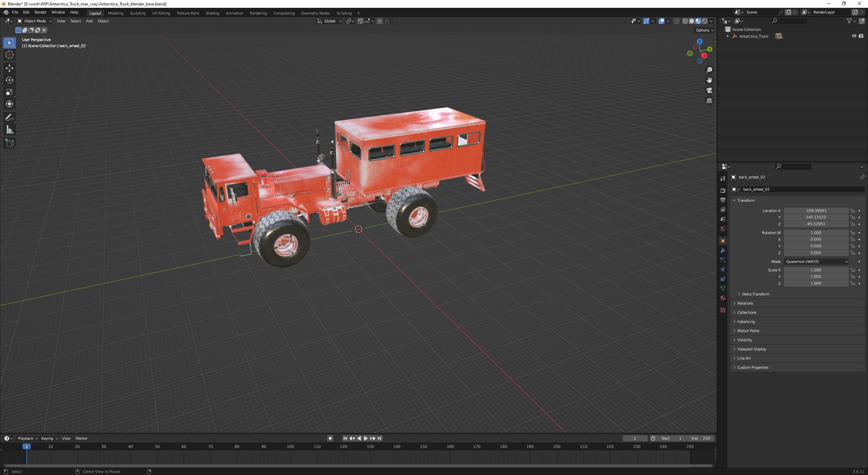The image size is (868, 475).
Task: Open the timeline Marker menu
Action: (81, 438)
